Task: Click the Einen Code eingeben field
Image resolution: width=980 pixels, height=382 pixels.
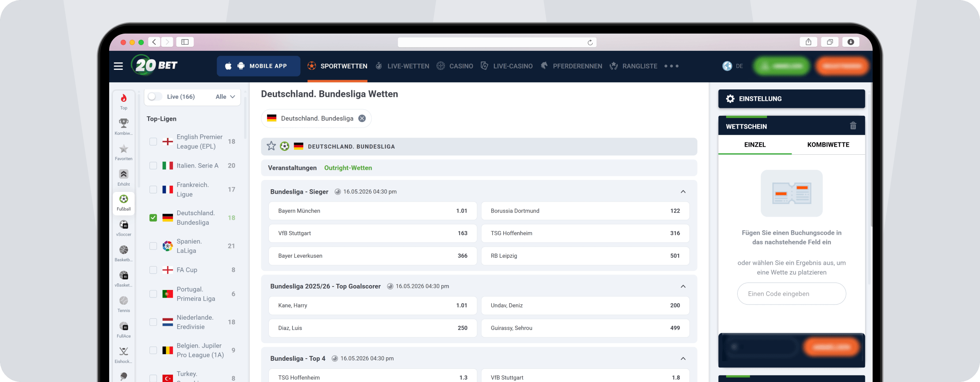Action: tap(792, 294)
